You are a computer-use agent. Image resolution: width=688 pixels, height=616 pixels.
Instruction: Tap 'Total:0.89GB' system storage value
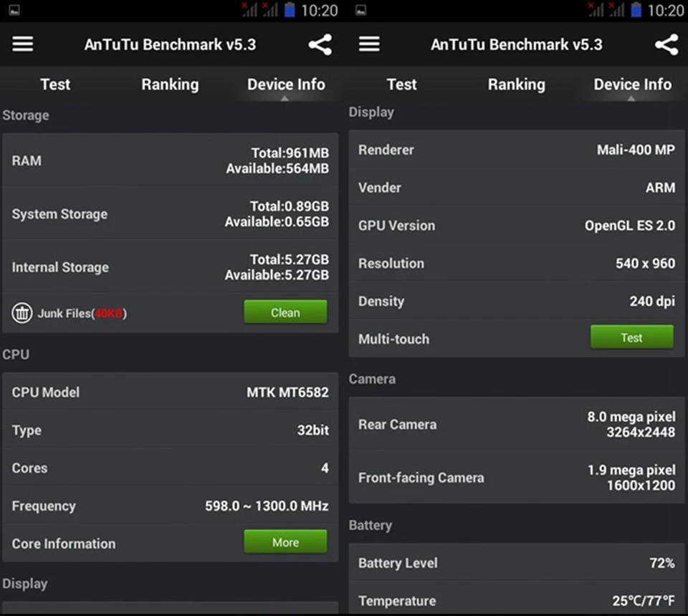(289, 206)
